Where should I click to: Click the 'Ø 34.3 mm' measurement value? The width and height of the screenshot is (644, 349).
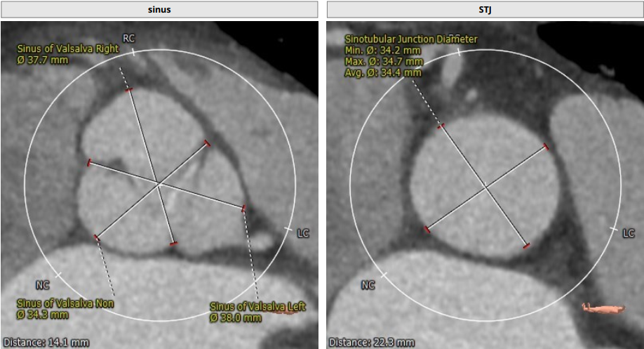(x=43, y=315)
